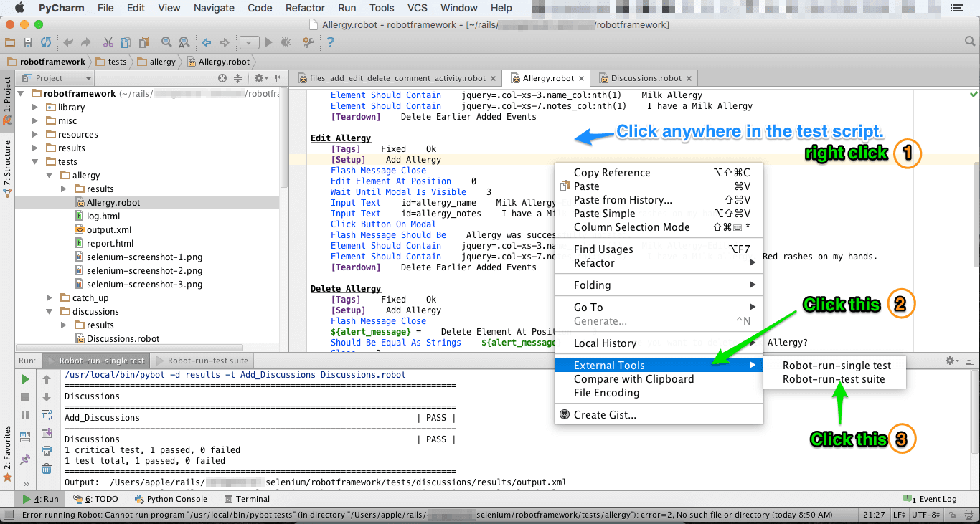Open the Project view dropdown
The width and height of the screenshot is (980, 524).
tap(88, 77)
